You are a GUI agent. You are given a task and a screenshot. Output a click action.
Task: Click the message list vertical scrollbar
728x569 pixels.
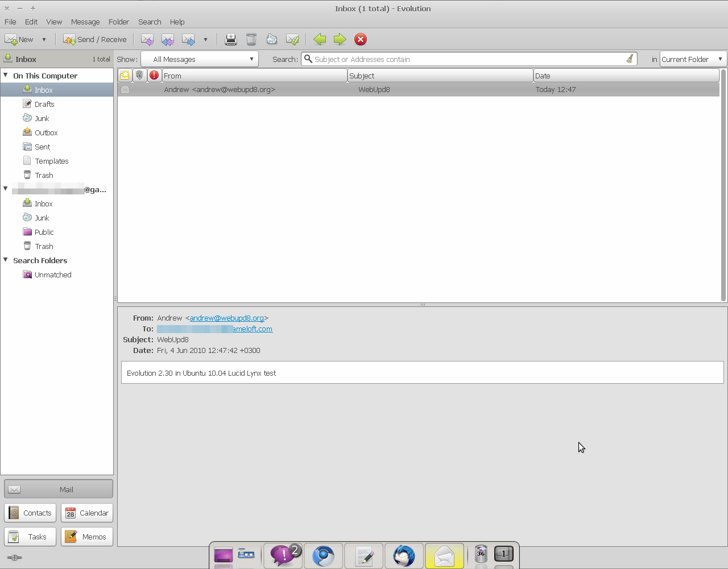[723, 185]
